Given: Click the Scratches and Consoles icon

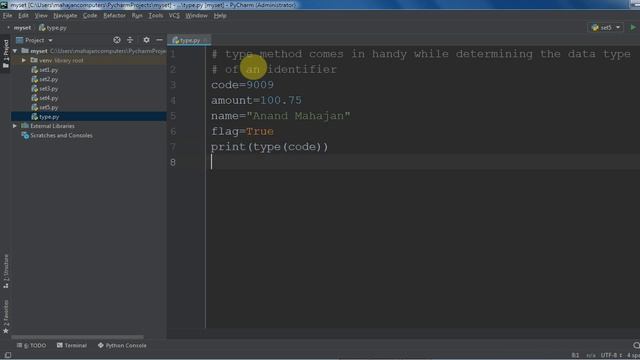Looking at the screenshot, I should 25,136.
